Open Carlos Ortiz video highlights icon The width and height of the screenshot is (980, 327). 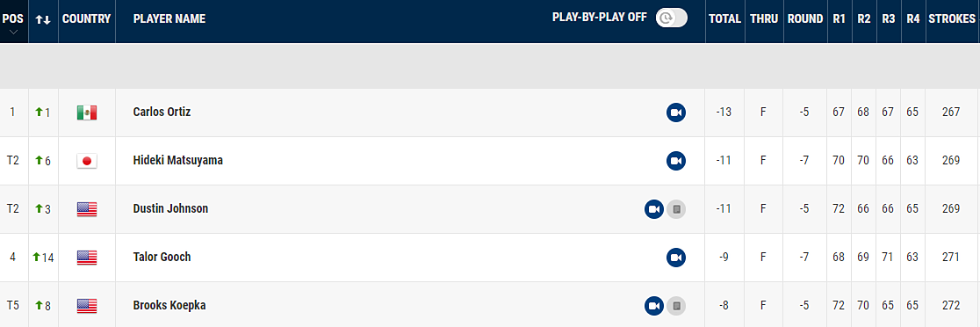point(675,113)
